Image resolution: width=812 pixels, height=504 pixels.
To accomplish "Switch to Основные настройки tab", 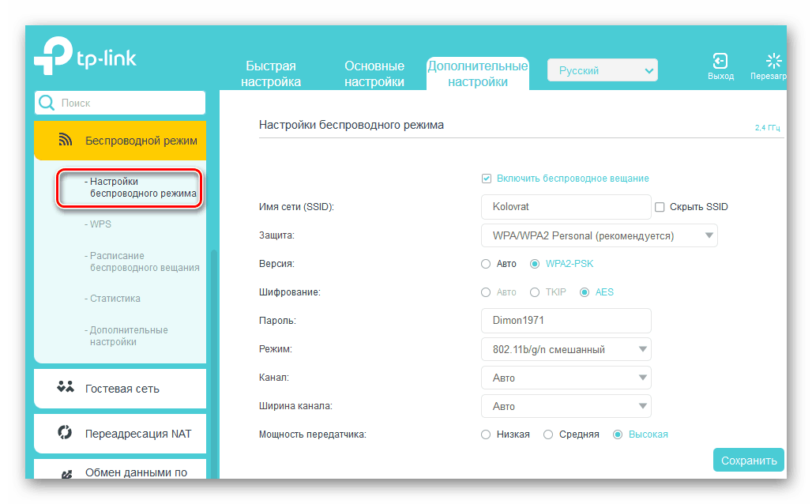I will 374,73.
